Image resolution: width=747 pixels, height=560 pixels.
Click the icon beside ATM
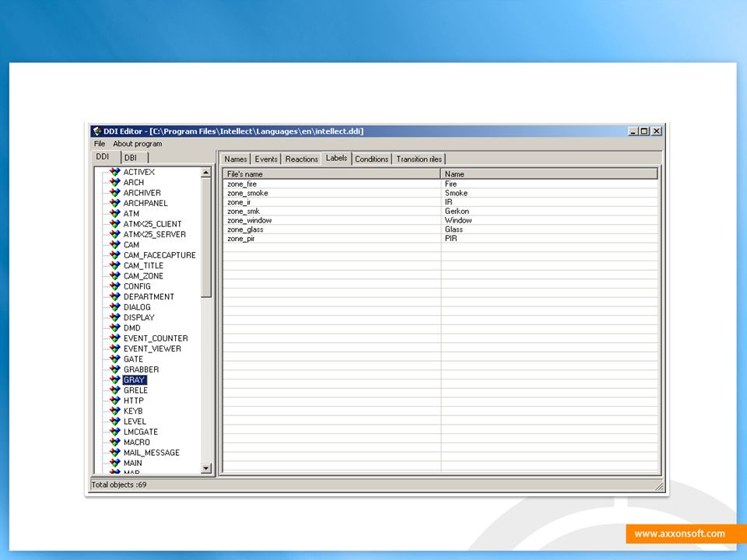[x=115, y=213]
